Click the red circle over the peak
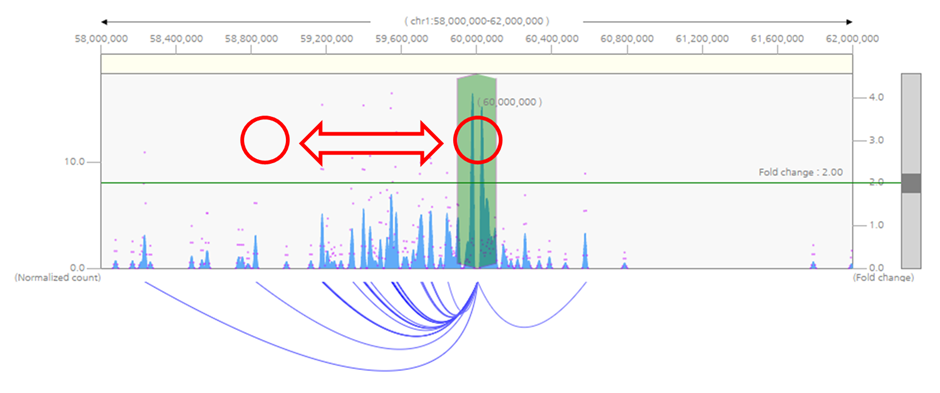Image resolution: width=940 pixels, height=393 pixels. coord(478,140)
